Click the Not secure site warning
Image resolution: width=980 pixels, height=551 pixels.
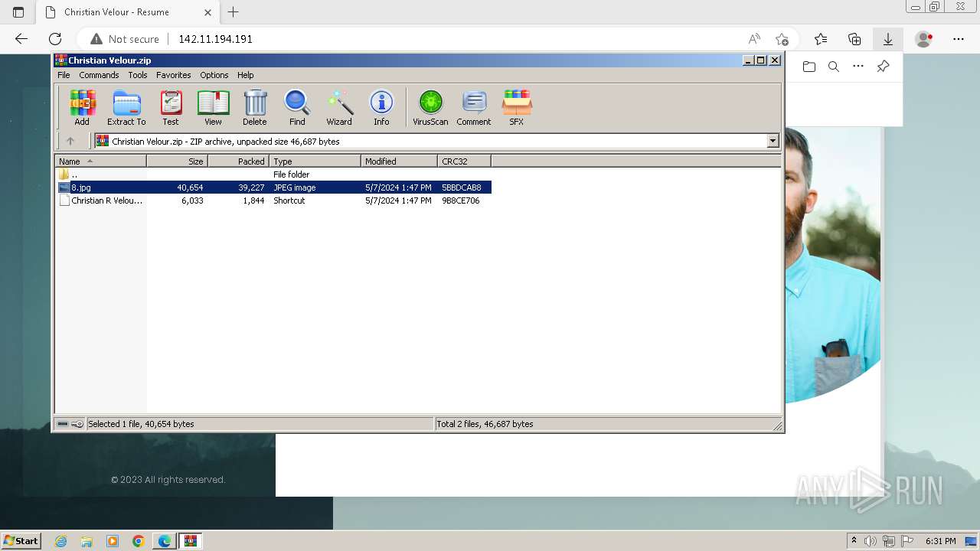click(x=125, y=39)
